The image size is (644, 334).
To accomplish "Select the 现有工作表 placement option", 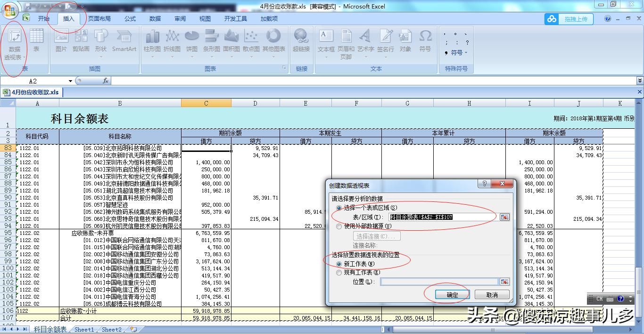I will (x=339, y=273).
